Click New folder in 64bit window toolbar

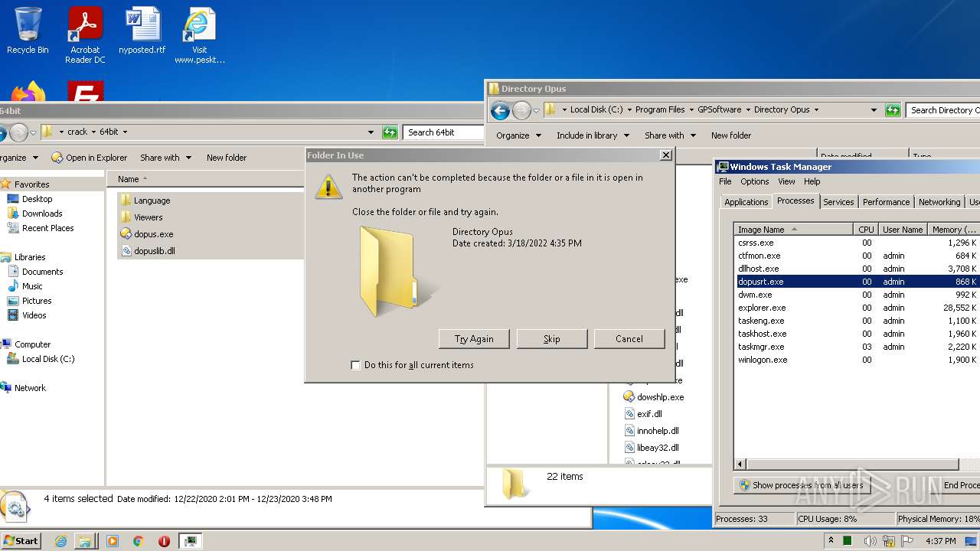click(227, 158)
